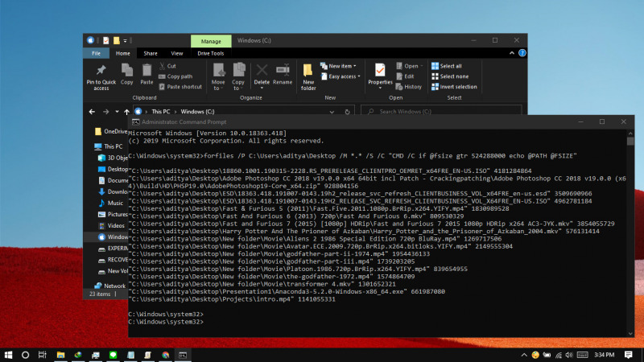Click Paste shortcut in the ribbon
The height and width of the screenshot is (362, 644).
click(180, 87)
